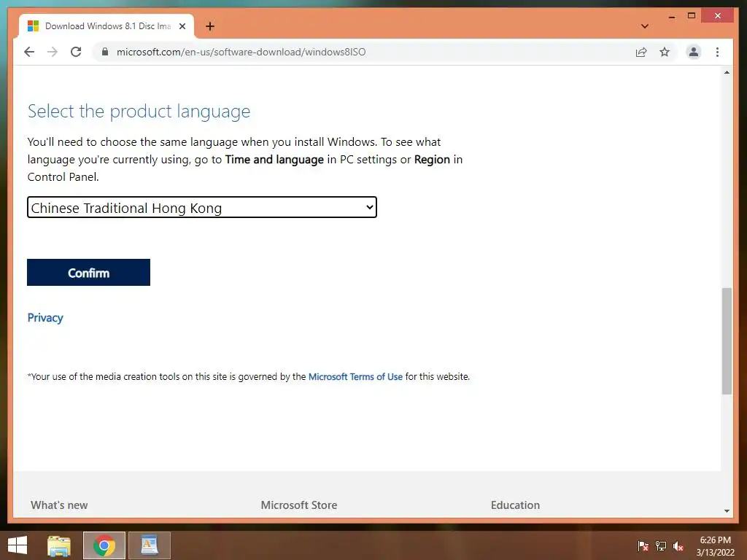Open a new browser tab
The image size is (747, 560).
coord(210,26)
